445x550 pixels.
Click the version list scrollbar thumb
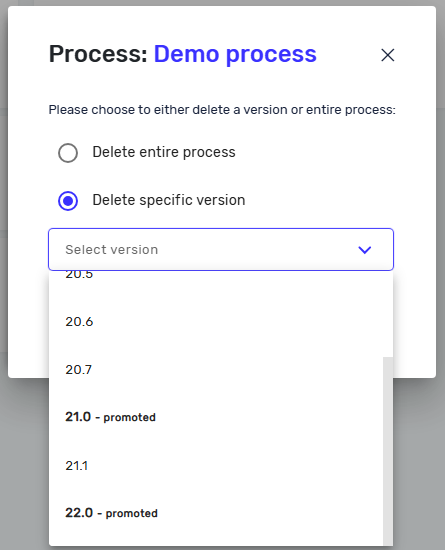[388, 451]
